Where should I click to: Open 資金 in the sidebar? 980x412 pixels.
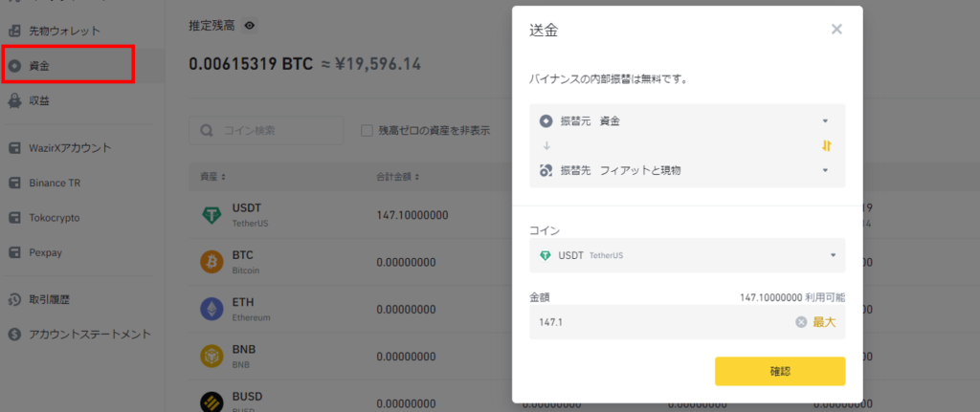[x=67, y=65]
